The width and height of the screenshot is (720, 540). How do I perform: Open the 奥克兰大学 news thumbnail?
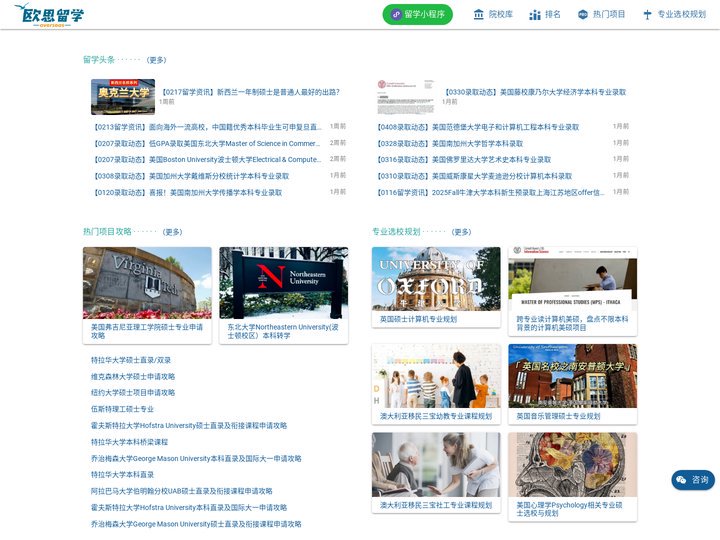click(x=123, y=97)
